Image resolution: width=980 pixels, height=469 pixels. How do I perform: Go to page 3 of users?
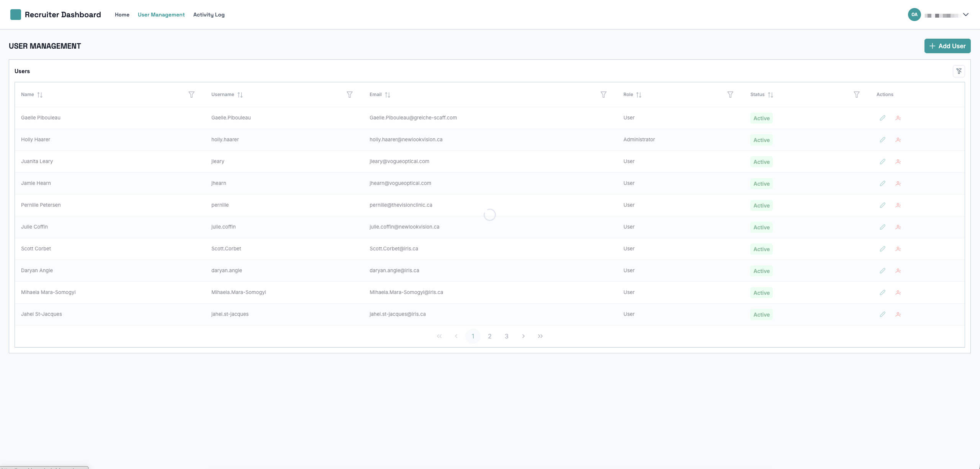tap(506, 336)
